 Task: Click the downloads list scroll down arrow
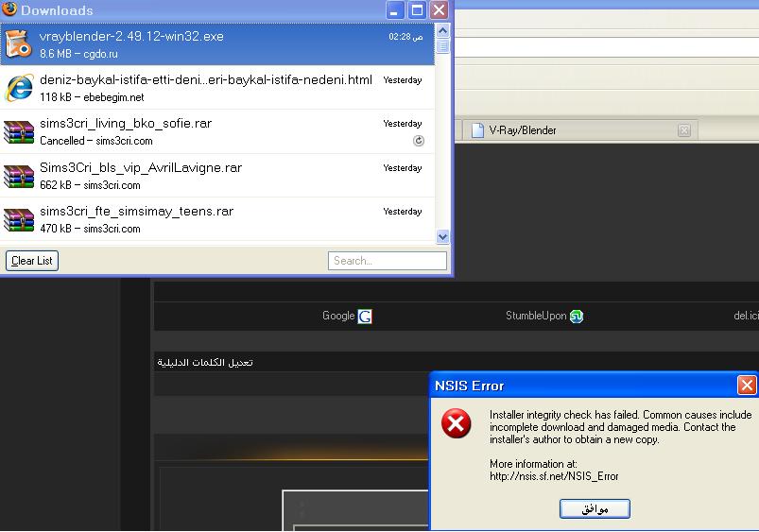coord(442,237)
